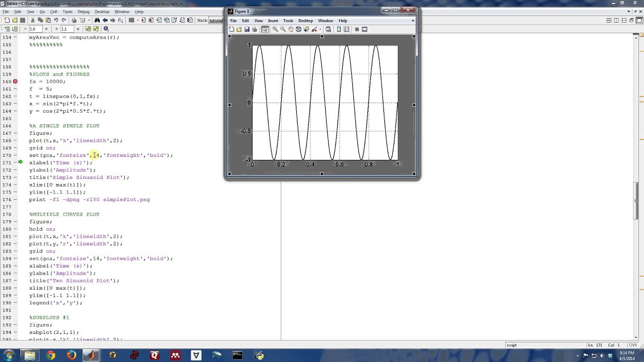Click the Print icon in Editor toolbar
644x362 pixels.
(74, 20)
